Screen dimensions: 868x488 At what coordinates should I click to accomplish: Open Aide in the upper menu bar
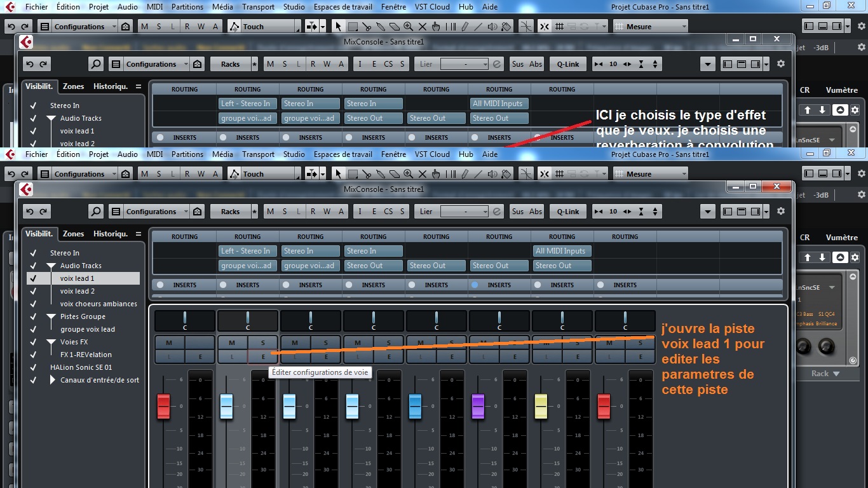pos(490,7)
